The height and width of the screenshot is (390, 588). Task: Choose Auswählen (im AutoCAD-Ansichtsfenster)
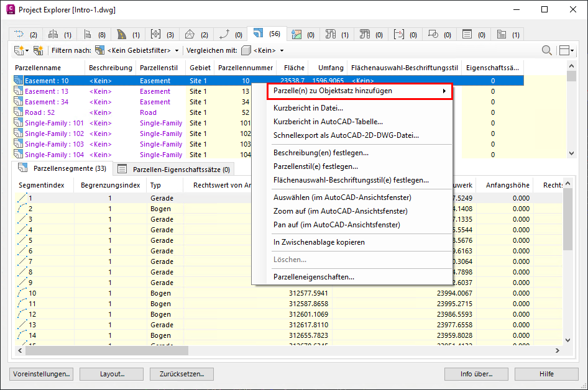pos(342,197)
